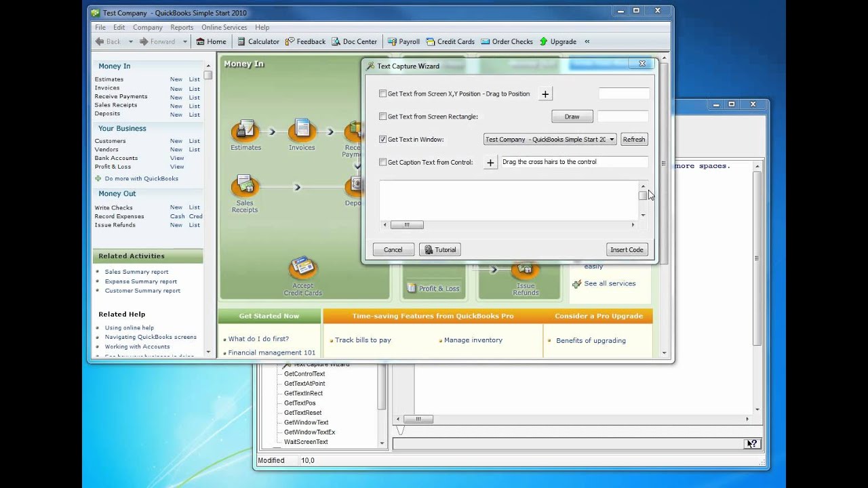Viewport: 868px width, 488px height.
Task: Open Expense Summary report link
Action: pyautogui.click(x=141, y=281)
